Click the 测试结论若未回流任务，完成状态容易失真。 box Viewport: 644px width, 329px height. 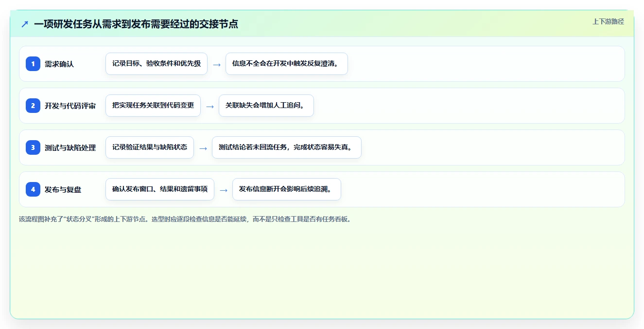point(287,147)
